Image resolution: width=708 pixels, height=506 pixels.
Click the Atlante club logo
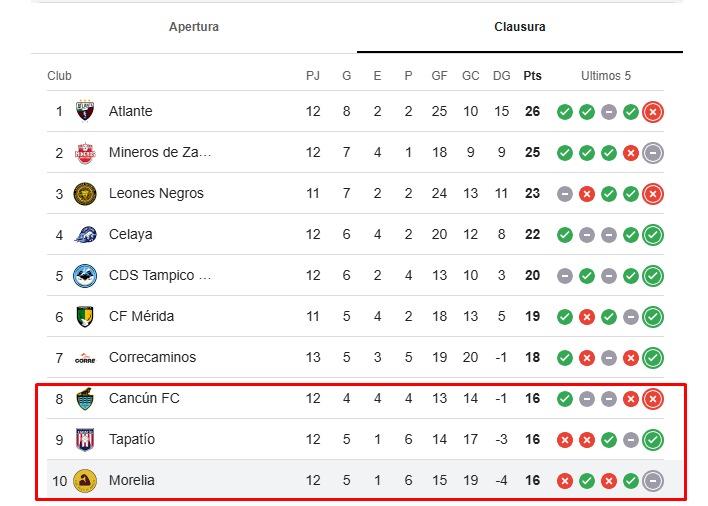pos(85,111)
